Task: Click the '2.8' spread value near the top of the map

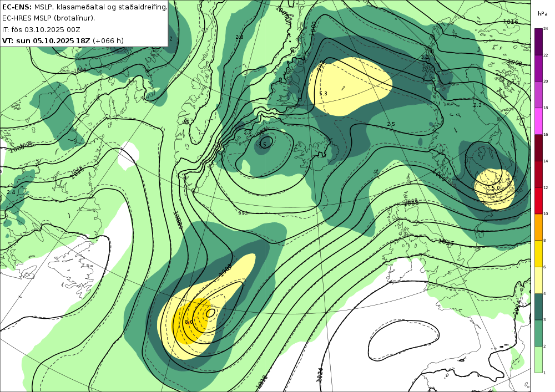Action: [x=240, y=37]
